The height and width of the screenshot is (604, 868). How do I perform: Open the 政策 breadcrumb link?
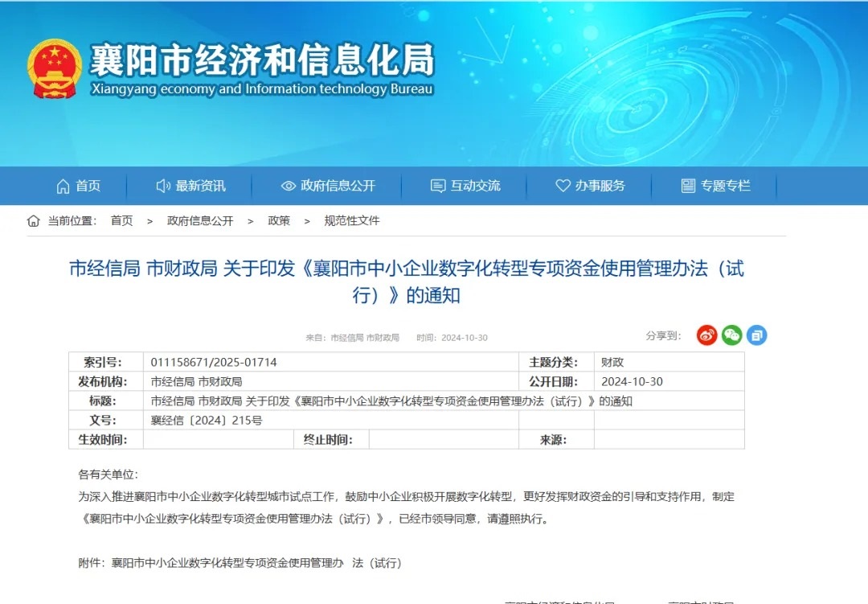(279, 220)
